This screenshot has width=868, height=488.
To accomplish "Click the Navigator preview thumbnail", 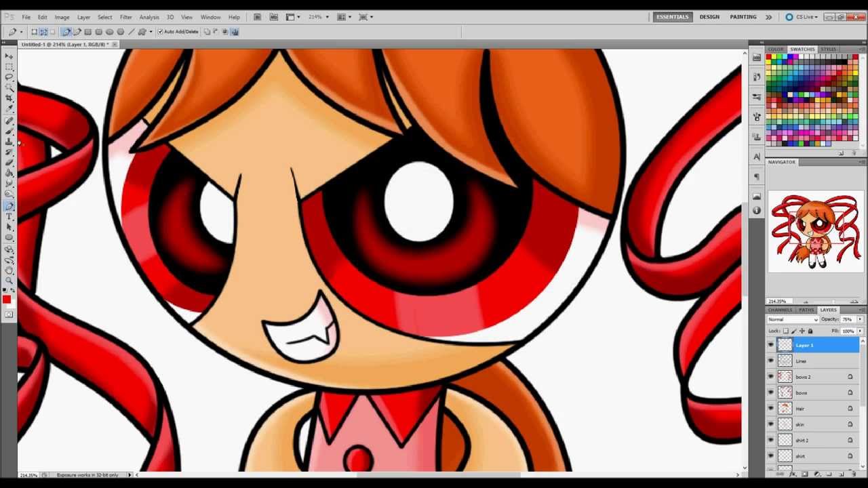I will (x=816, y=232).
